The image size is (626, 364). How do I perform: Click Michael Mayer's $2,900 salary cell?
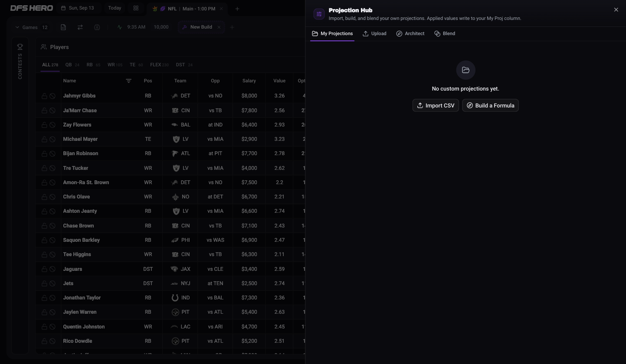coord(249,139)
